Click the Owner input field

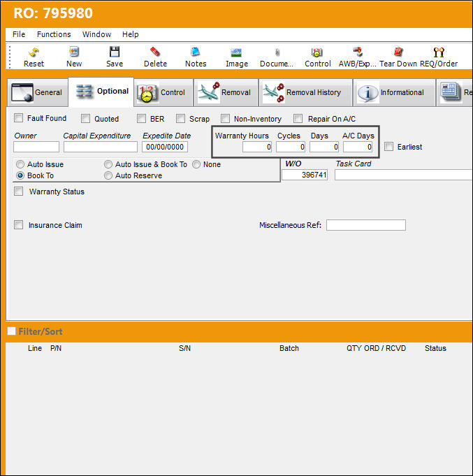coord(36,147)
